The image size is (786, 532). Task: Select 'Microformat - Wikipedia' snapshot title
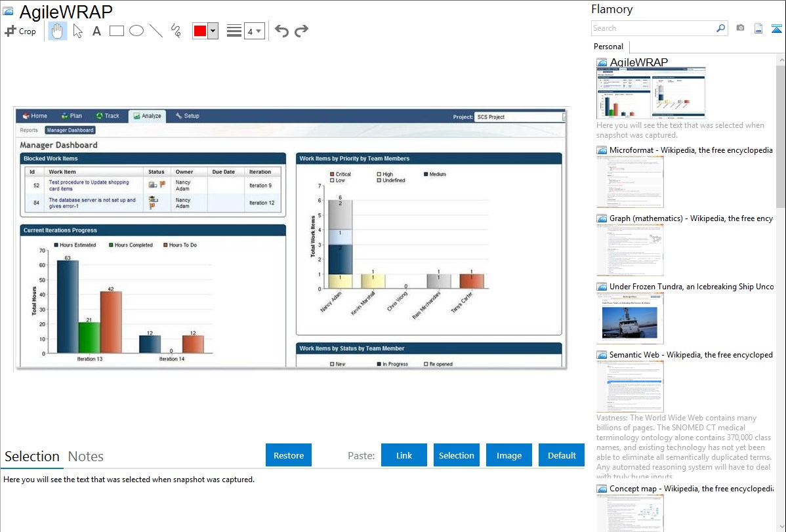click(x=691, y=150)
